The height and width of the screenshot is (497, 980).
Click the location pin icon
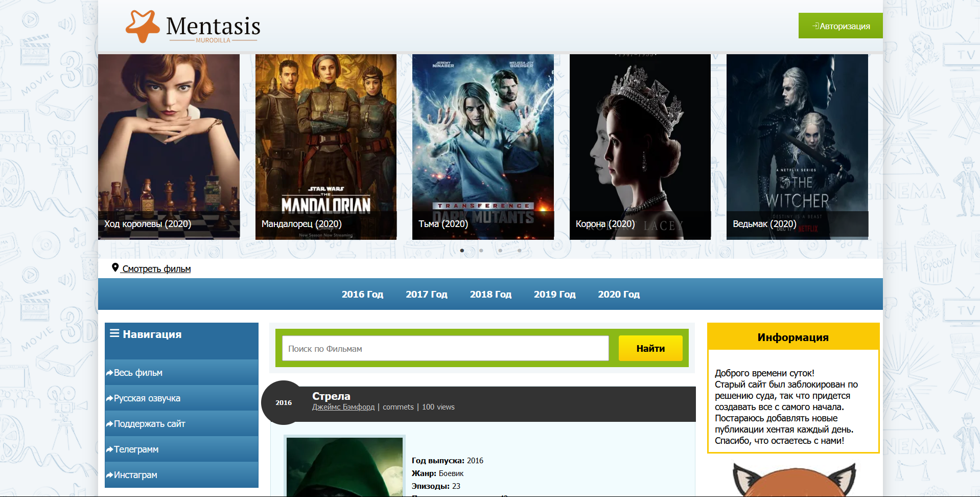pyautogui.click(x=115, y=267)
